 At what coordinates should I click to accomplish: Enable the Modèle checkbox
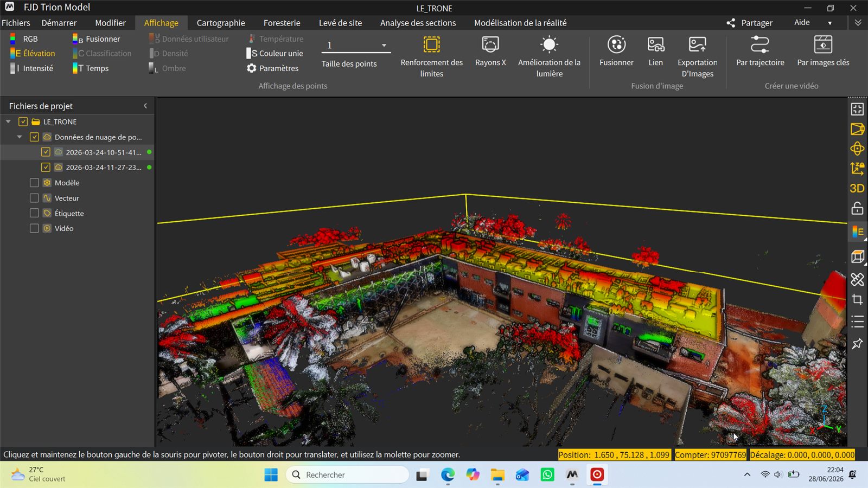34,183
